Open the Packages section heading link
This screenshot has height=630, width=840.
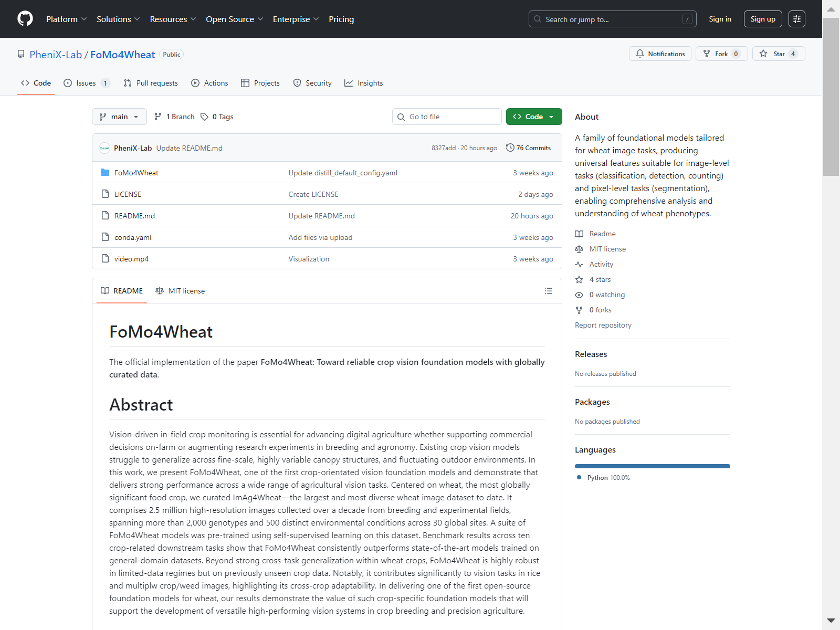coord(592,402)
